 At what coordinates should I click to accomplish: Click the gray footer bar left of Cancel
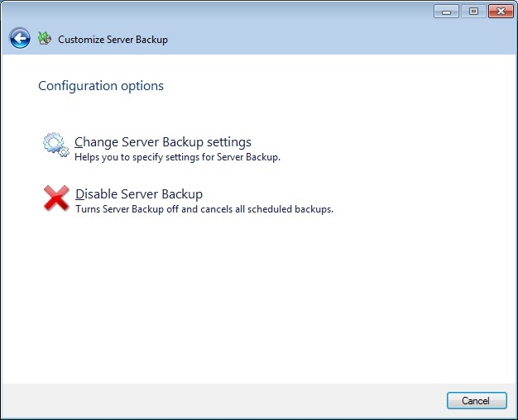click(223, 400)
